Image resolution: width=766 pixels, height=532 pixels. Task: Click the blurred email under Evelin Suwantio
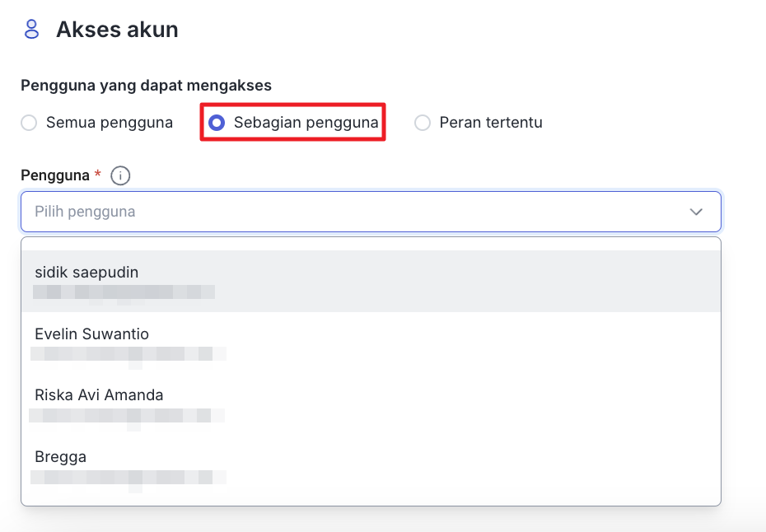tap(128, 353)
